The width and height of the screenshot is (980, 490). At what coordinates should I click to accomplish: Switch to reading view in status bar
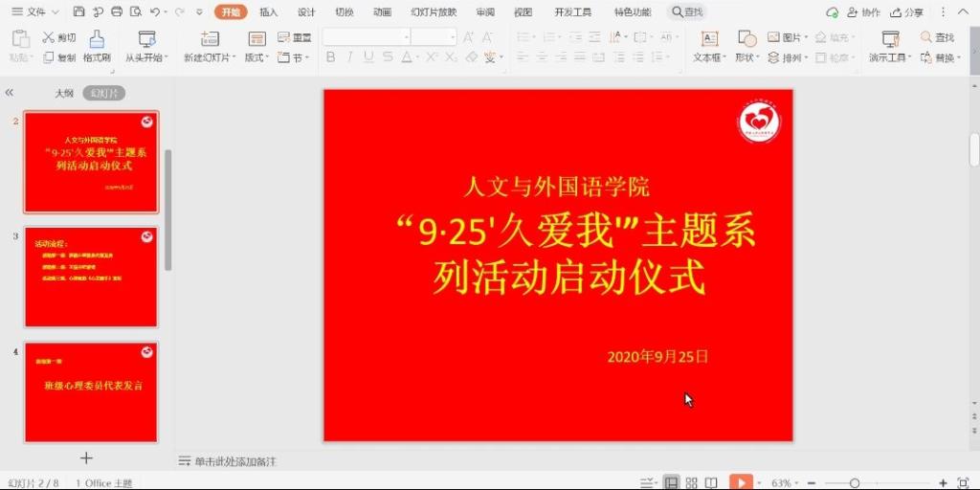coord(711,482)
